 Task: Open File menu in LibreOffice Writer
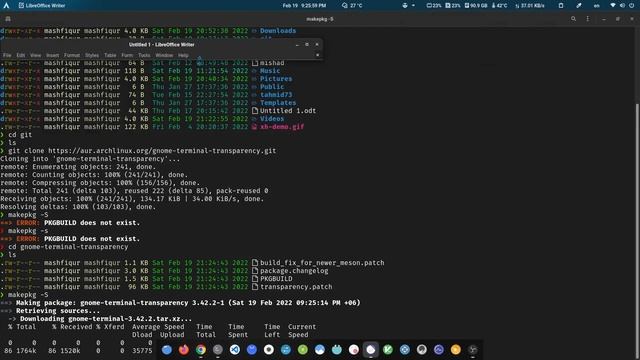tap(7, 55)
